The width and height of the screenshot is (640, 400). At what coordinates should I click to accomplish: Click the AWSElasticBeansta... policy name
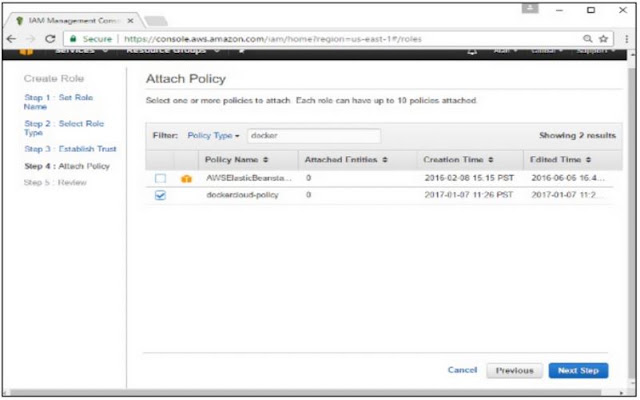[x=249, y=178]
